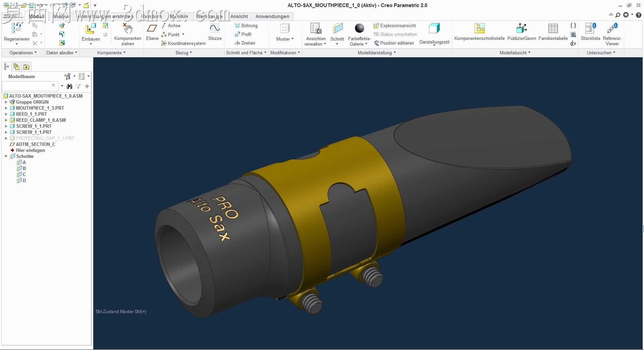This screenshot has width=644, height=350.
Task: Expand the MOUTHPIECE_1_3.PRT node
Action: 6,108
